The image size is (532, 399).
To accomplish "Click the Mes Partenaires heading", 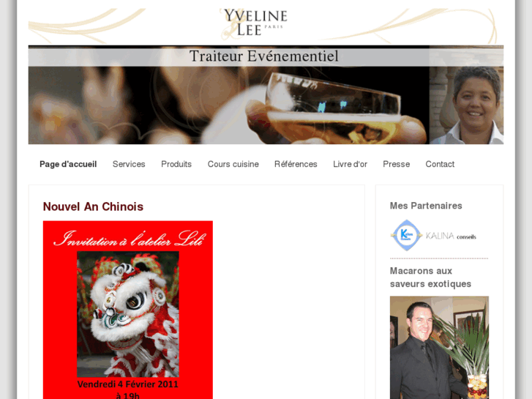I will pyautogui.click(x=426, y=206).
